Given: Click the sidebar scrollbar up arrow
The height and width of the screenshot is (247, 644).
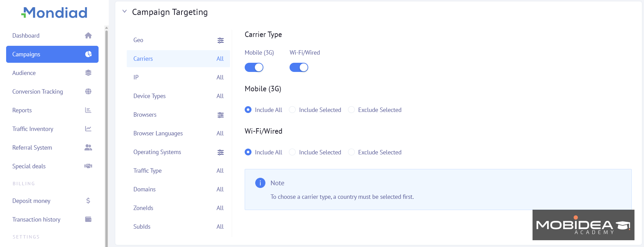Looking at the screenshot, I should (106, 28).
